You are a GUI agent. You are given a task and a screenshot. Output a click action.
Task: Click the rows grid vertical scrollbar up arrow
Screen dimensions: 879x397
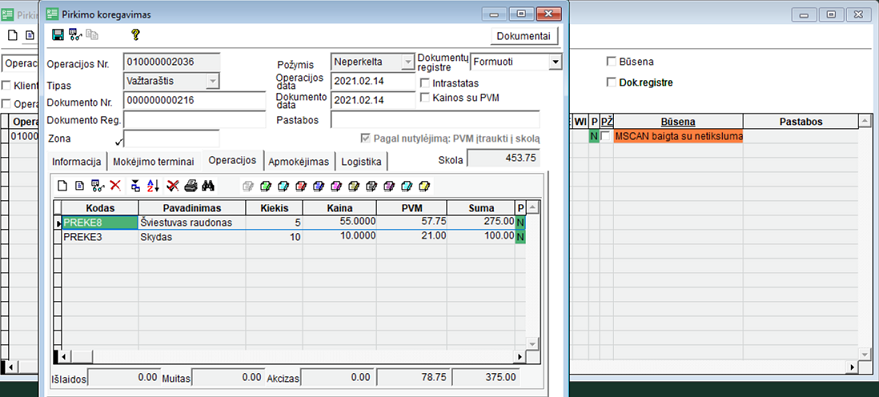coord(533,207)
